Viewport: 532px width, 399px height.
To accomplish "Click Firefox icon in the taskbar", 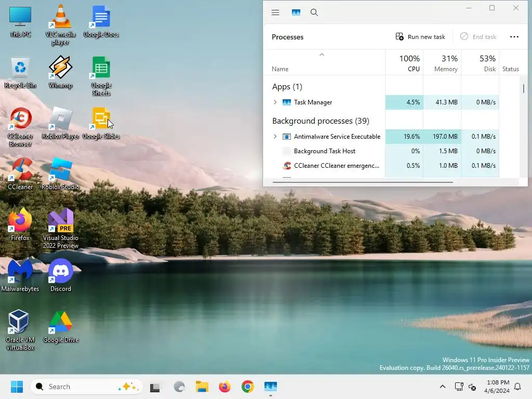I will pos(224,387).
